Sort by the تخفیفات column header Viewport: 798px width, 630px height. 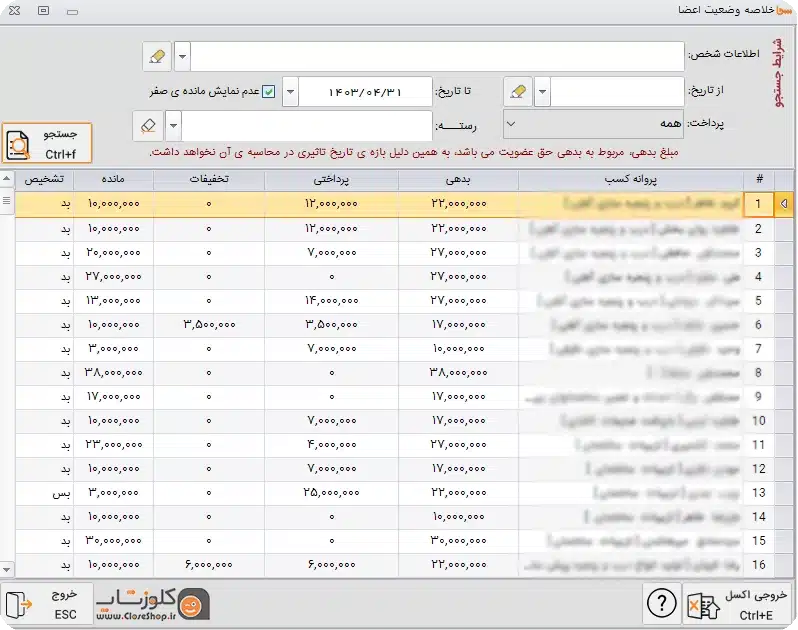(209, 179)
